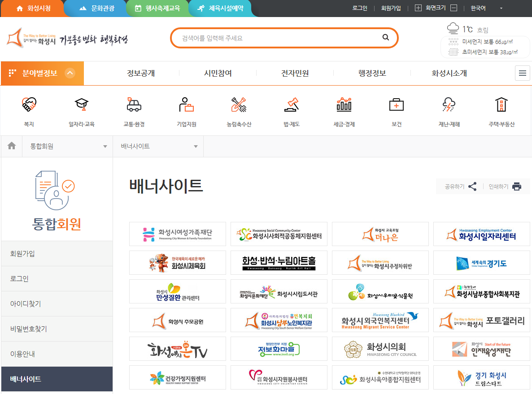Open the 법·제도 gavel icon
This screenshot has width=532, height=394.
click(x=292, y=104)
